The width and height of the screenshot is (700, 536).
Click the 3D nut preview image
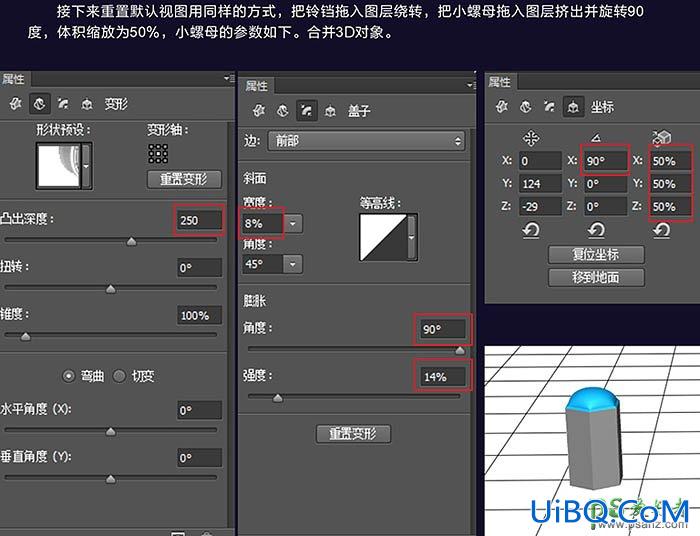tap(592, 440)
